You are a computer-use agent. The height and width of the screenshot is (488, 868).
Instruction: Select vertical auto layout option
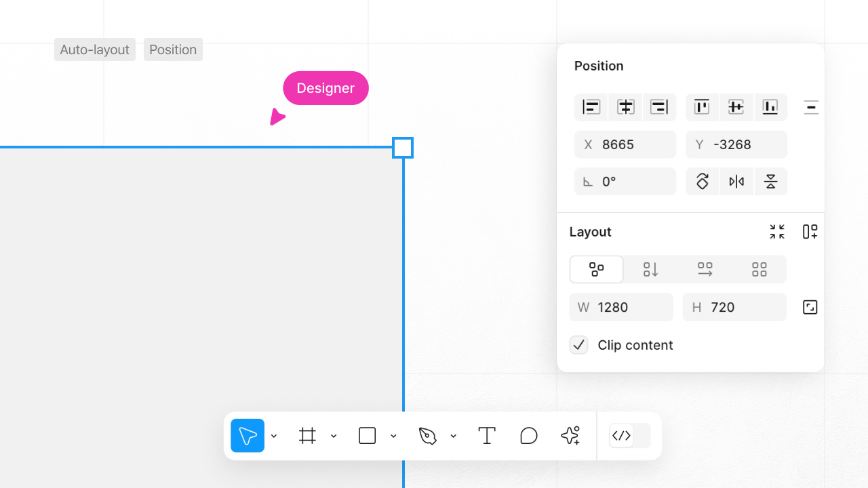[650, 270]
